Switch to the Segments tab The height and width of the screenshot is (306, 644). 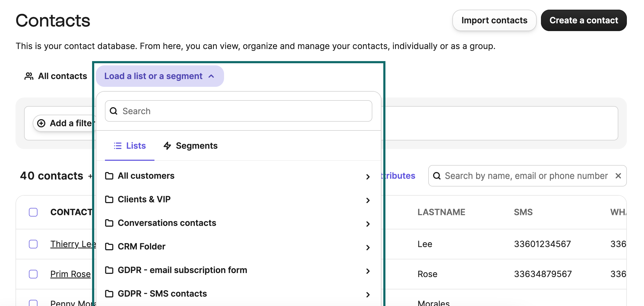190,146
